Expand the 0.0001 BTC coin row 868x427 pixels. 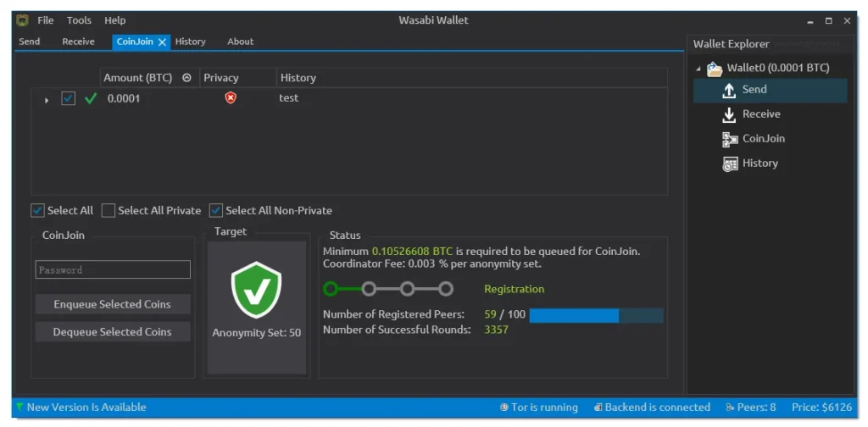coord(47,99)
